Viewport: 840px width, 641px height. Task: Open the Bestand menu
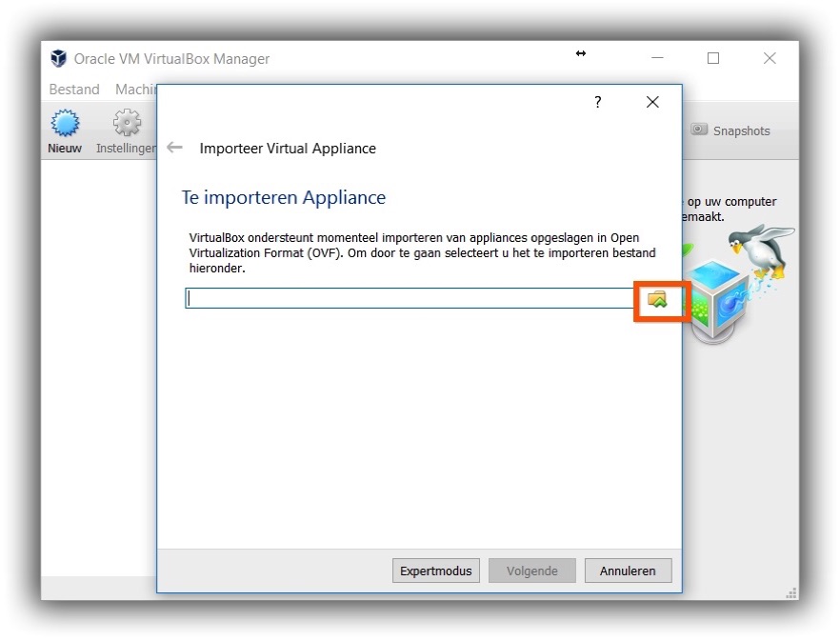(x=74, y=89)
